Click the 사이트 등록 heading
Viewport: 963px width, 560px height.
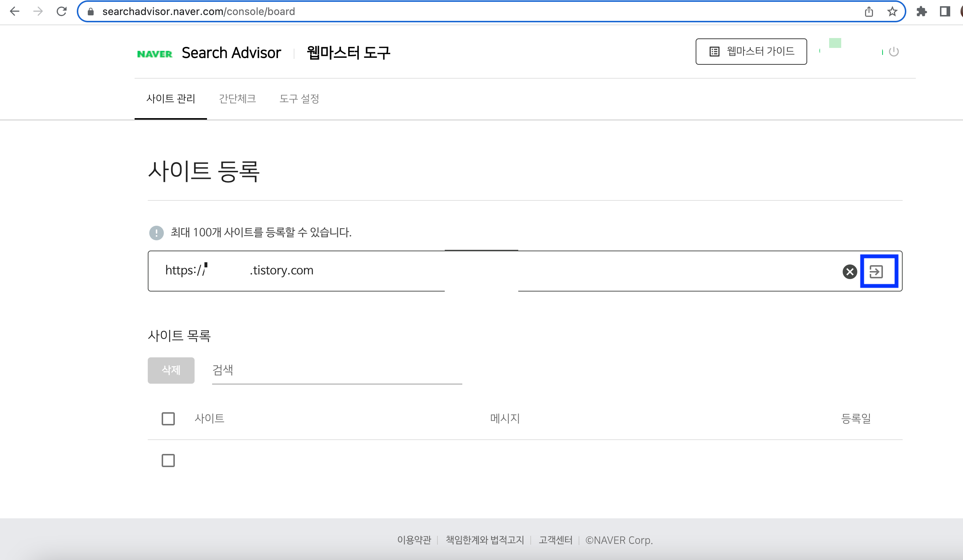tap(204, 171)
